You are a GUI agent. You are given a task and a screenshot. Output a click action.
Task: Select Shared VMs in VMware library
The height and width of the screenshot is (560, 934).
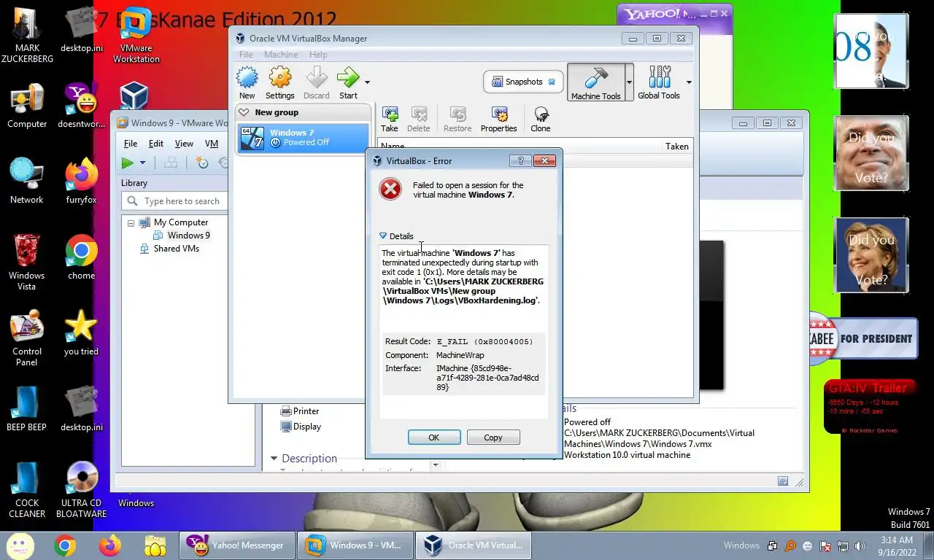pos(176,249)
